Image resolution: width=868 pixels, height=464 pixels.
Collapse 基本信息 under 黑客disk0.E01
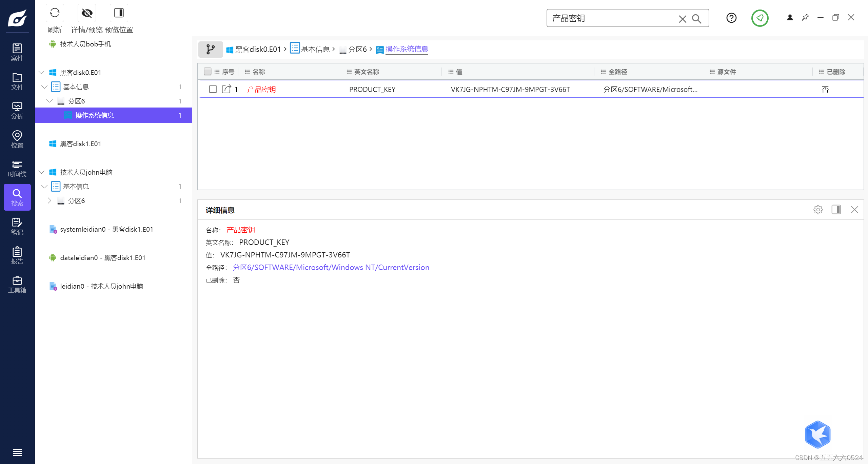[44, 87]
